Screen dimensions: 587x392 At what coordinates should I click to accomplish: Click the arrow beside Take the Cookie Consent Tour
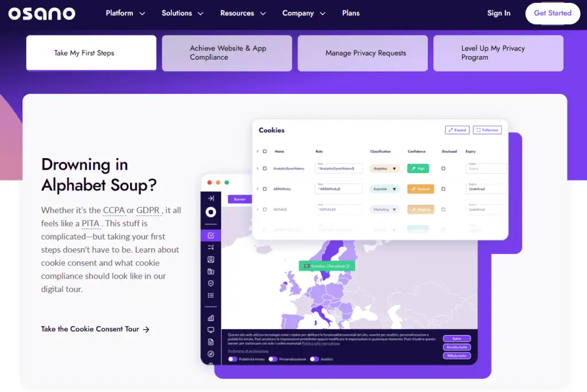point(146,329)
